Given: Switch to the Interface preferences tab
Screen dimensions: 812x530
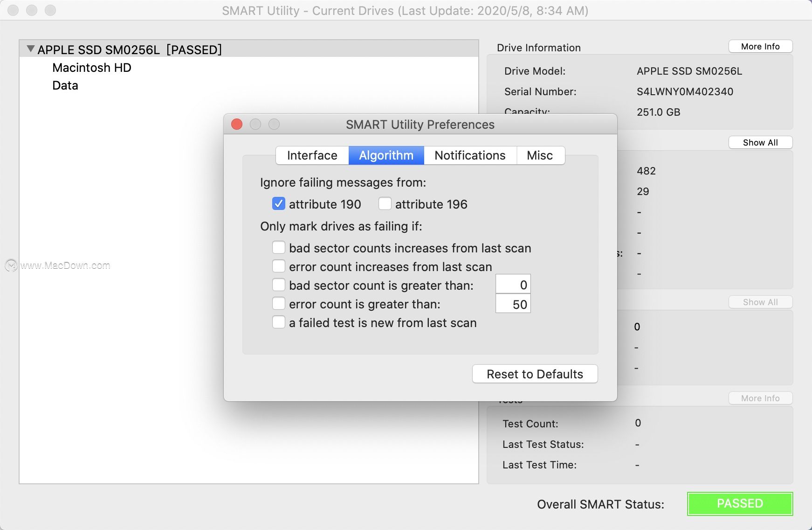Looking at the screenshot, I should pyautogui.click(x=312, y=155).
